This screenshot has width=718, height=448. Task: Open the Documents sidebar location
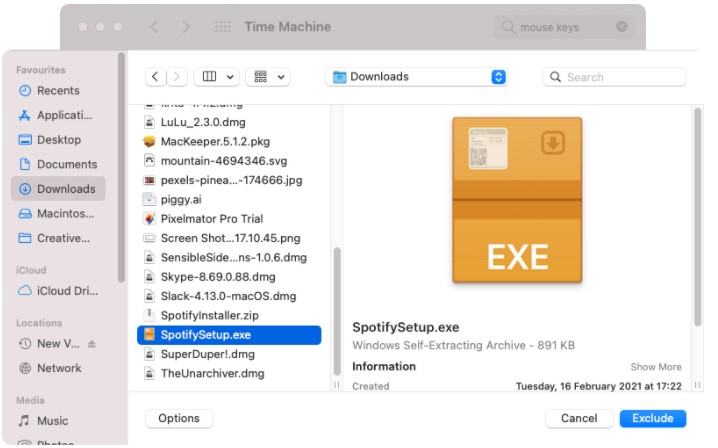58,164
